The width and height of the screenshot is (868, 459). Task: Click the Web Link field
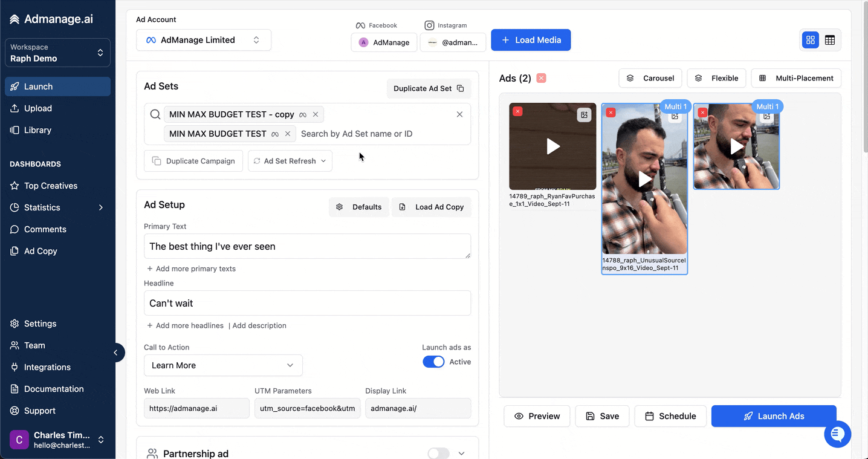[x=196, y=408]
